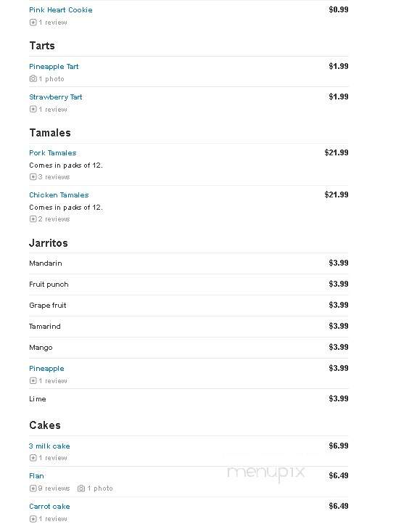Open the Pink Heart Cookie item

coord(61,10)
